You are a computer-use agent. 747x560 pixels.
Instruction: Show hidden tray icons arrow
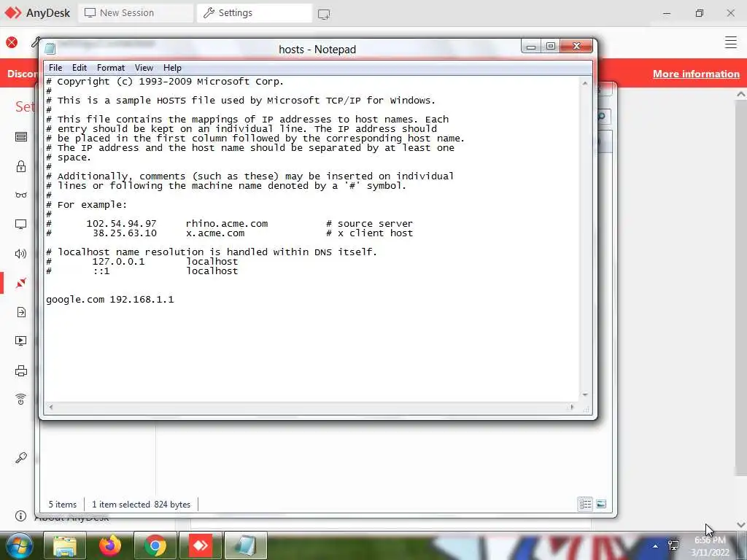(656, 546)
